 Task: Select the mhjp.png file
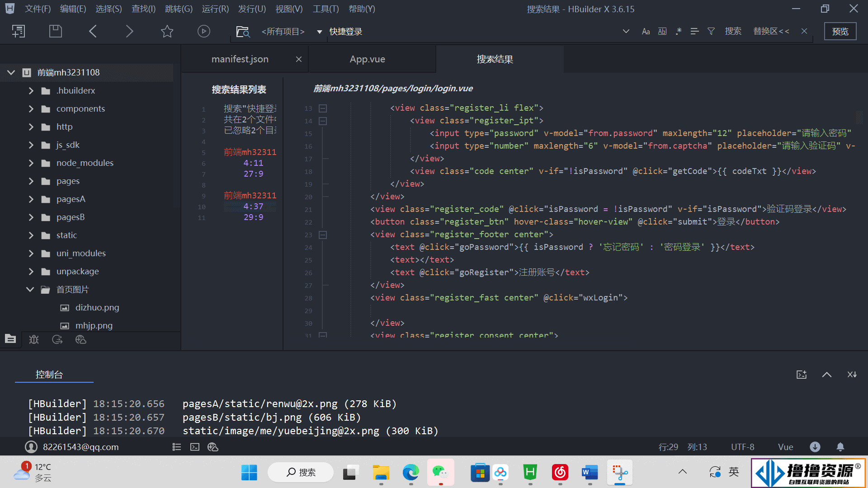pyautogui.click(x=94, y=325)
